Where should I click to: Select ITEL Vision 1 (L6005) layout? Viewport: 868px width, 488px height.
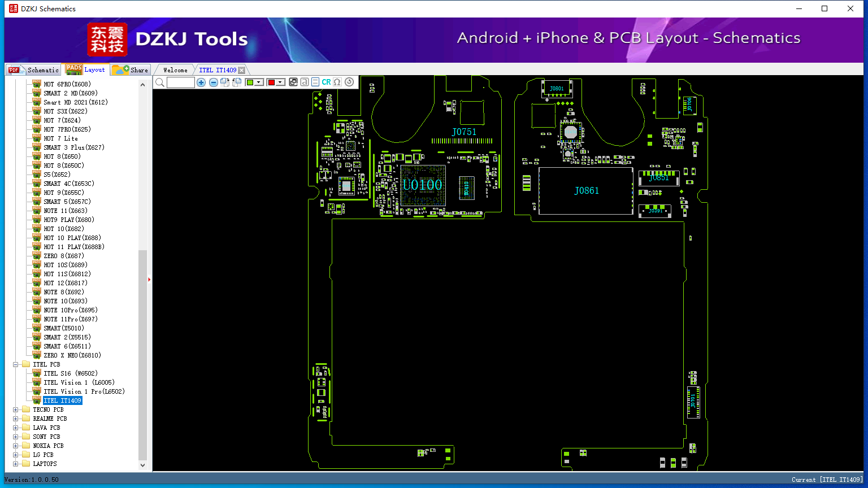79,382
